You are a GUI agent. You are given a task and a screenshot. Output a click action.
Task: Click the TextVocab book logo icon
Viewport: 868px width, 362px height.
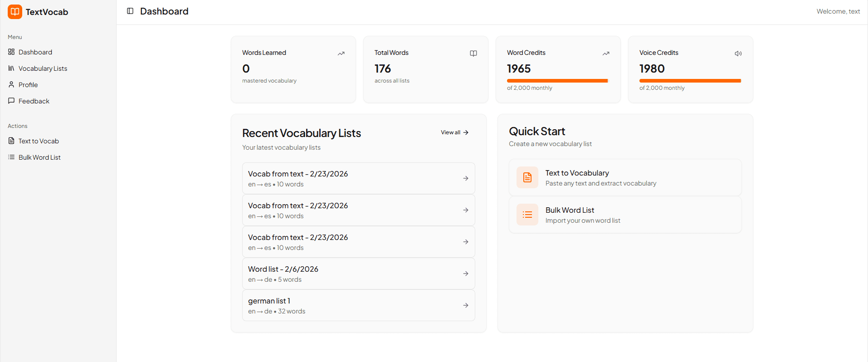[15, 12]
